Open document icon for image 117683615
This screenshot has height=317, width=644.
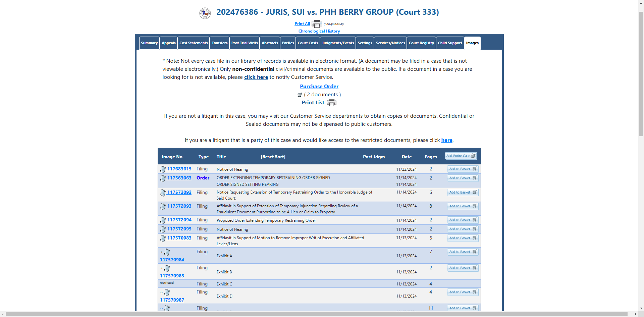[x=163, y=169]
